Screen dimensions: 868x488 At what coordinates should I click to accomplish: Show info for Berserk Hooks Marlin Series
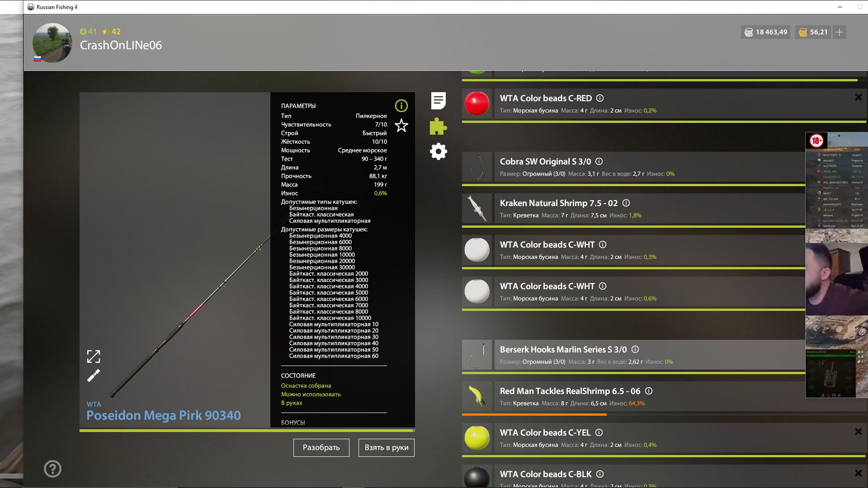click(635, 349)
